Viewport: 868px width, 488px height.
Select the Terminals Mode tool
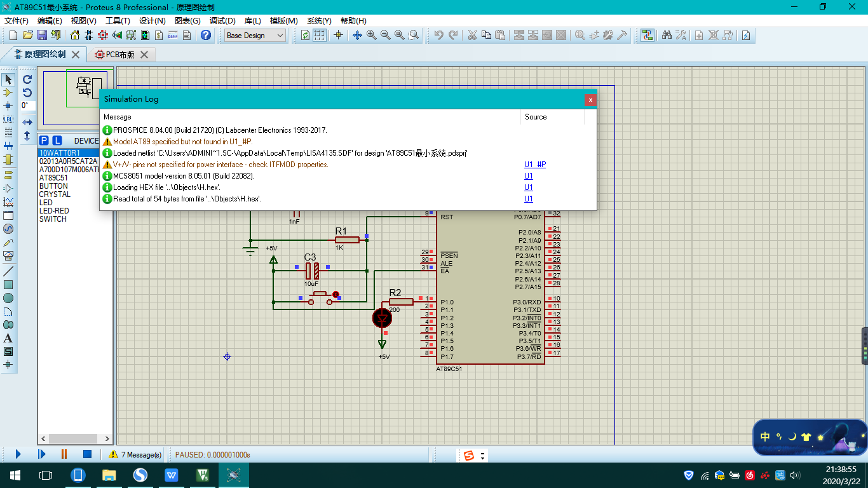click(x=8, y=175)
